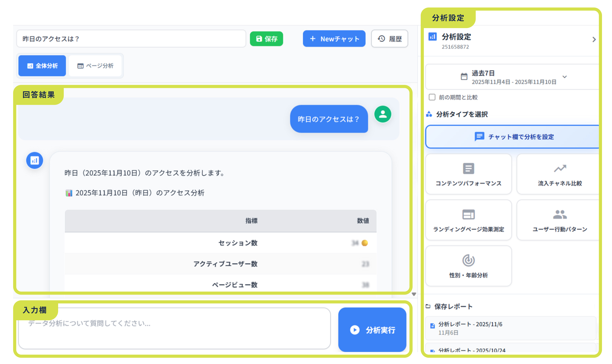612x364 pixels.
Task: Enable the 前の期間と比較 checkbox
Action: [432, 97]
